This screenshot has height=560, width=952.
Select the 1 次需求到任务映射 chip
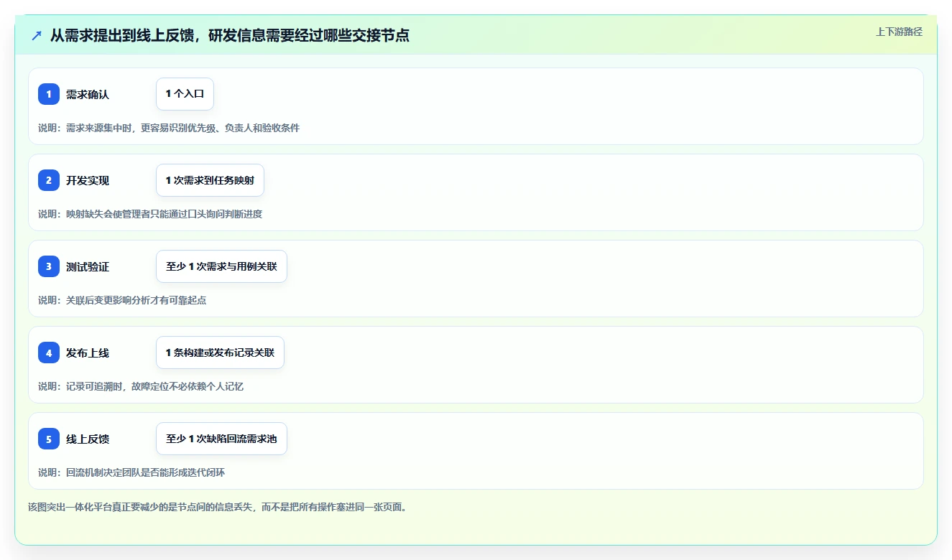(210, 180)
